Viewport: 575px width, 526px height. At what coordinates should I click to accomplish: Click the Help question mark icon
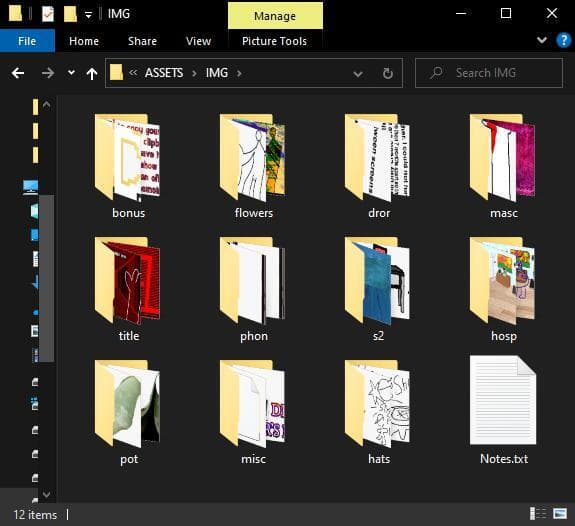(x=563, y=40)
